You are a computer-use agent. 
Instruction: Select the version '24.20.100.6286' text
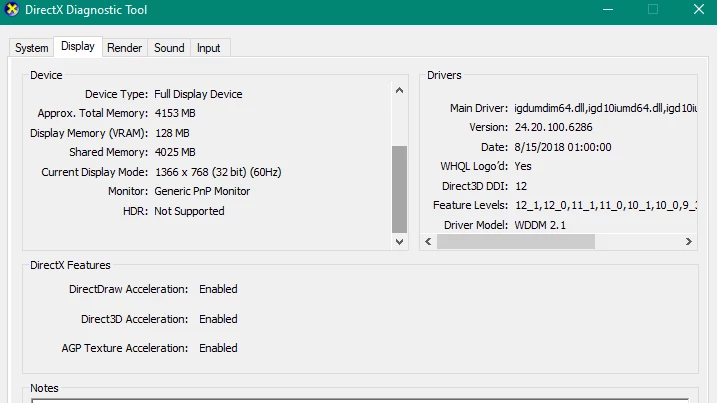point(553,127)
